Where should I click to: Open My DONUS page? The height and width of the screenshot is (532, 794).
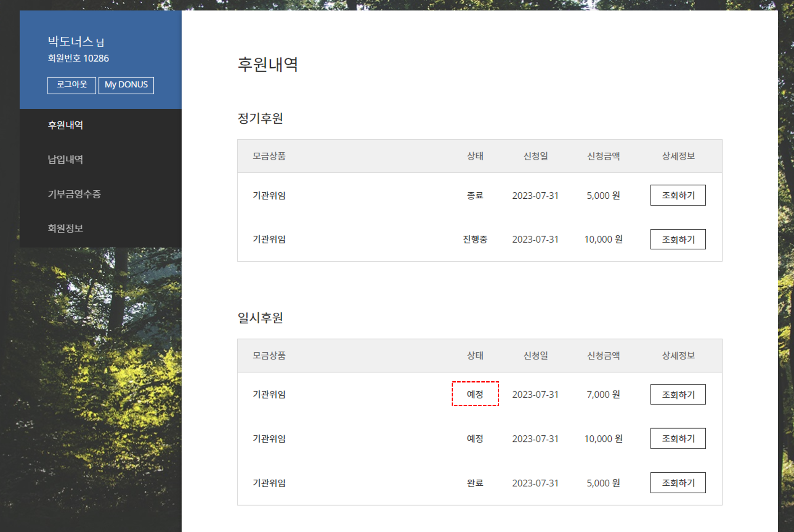(126, 85)
